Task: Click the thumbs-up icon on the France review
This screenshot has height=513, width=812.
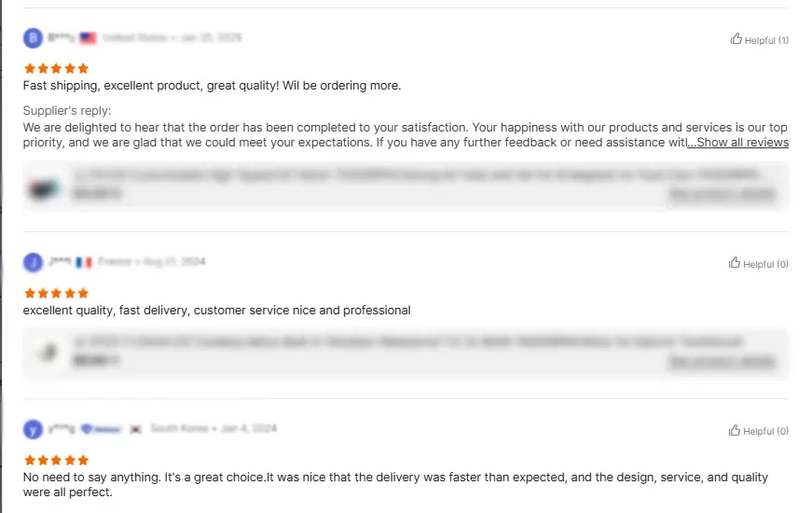Action: click(735, 263)
